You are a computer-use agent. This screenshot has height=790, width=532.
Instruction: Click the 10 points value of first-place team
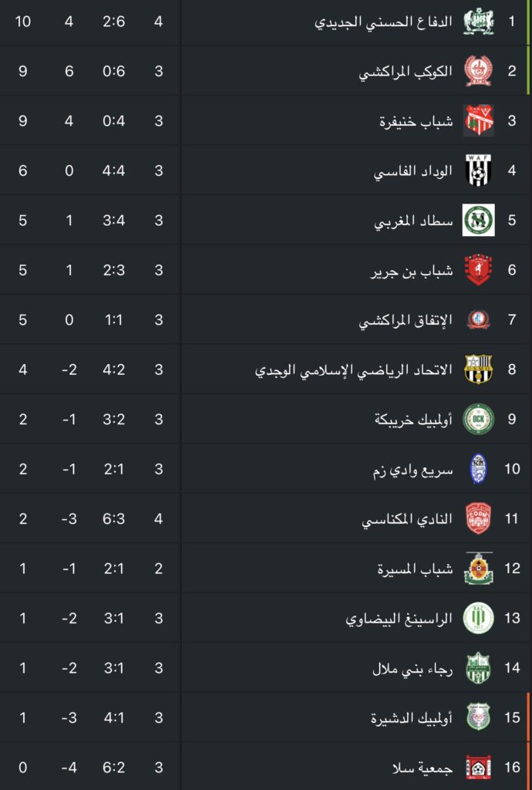(22, 21)
